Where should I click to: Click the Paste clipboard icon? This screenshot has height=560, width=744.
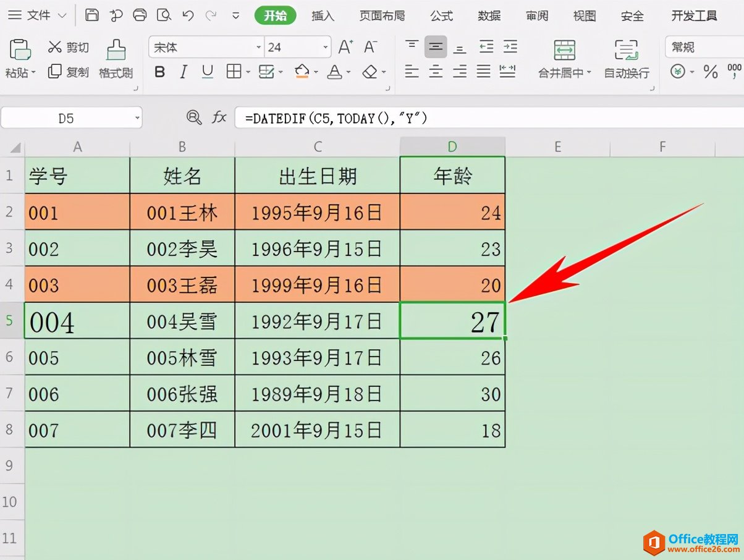coord(20,49)
